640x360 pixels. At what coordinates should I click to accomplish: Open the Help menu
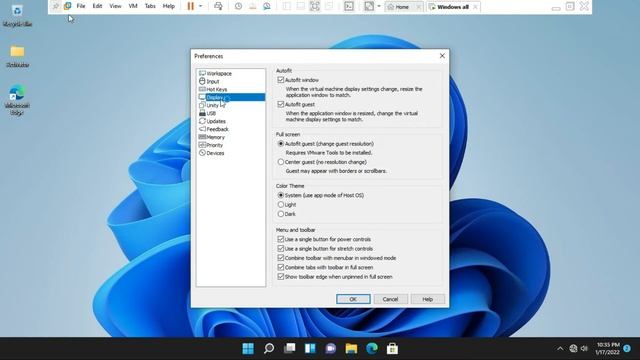click(x=169, y=6)
